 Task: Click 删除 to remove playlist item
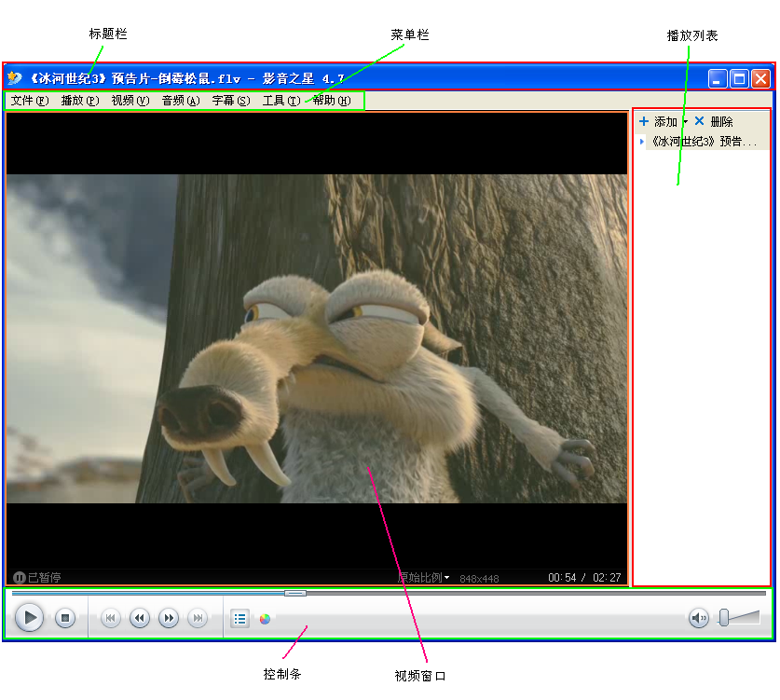(714, 121)
